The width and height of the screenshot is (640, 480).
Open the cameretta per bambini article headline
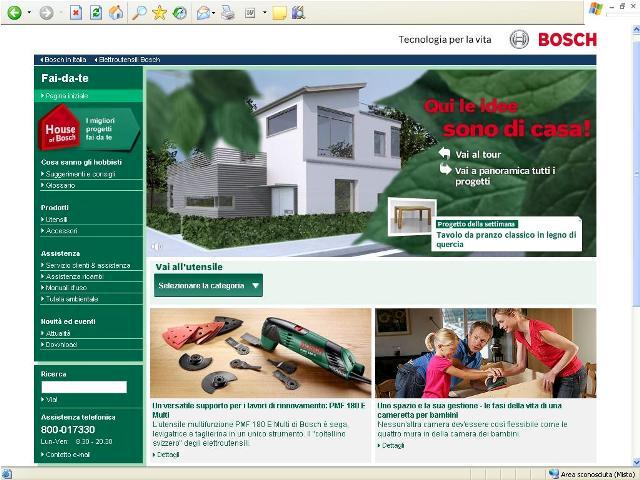(469, 410)
